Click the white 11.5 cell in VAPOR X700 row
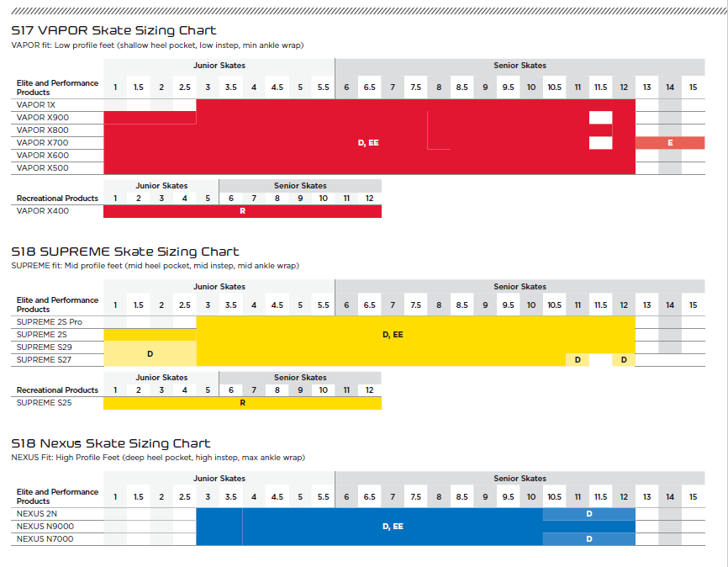The width and height of the screenshot is (728, 567). click(601, 143)
